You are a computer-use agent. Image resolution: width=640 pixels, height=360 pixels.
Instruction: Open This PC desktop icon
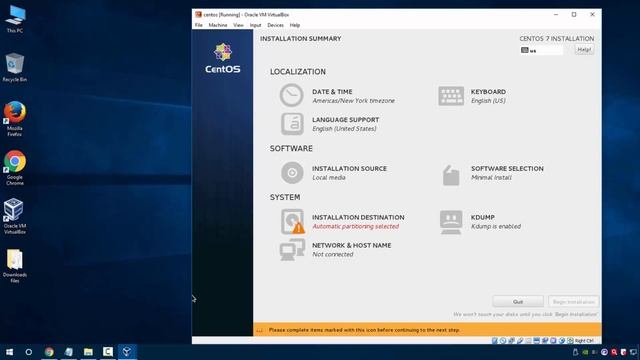coord(15,19)
